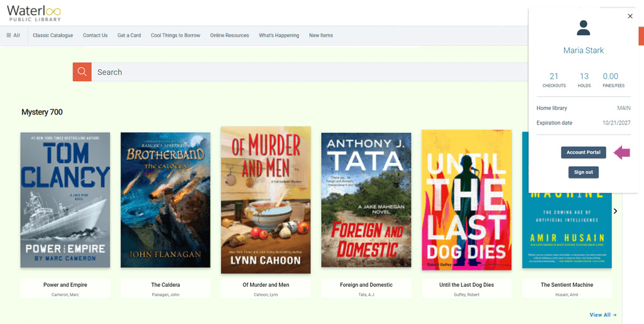The image size is (644, 324).
Task: Click author Cahoon, Lynn
Action: 266,294
